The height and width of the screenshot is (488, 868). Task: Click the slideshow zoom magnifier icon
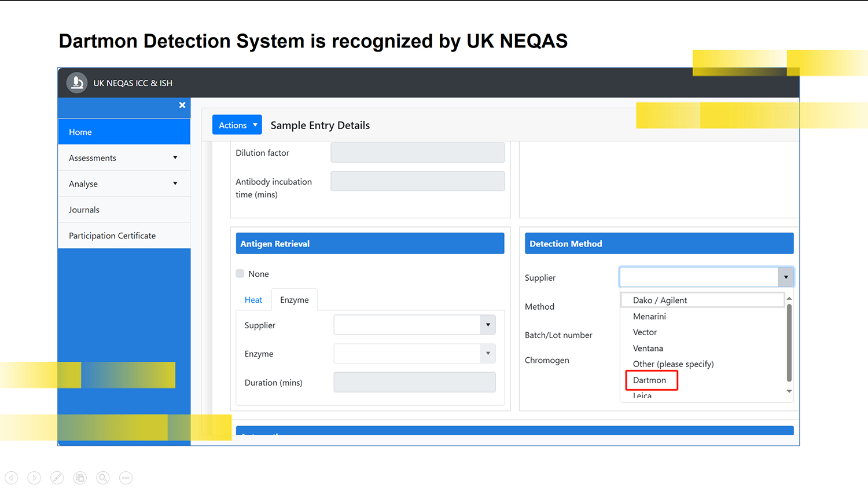click(103, 478)
